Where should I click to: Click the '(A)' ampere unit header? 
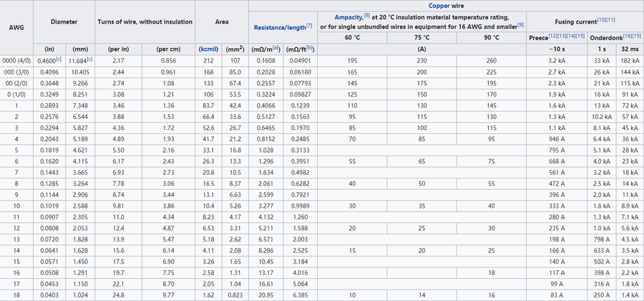[421, 49]
